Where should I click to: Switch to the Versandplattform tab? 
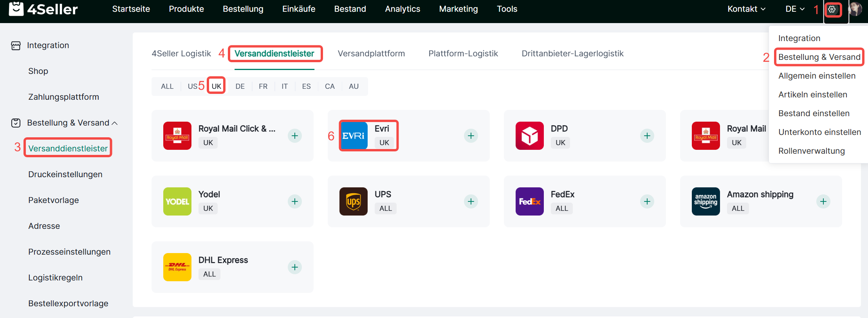[x=371, y=54]
